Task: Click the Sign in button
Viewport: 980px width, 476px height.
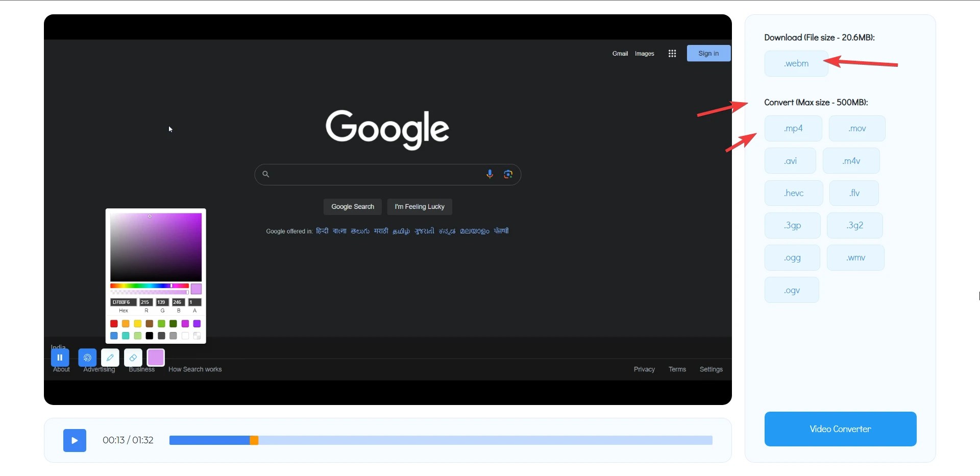Action: tap(708, 53)
